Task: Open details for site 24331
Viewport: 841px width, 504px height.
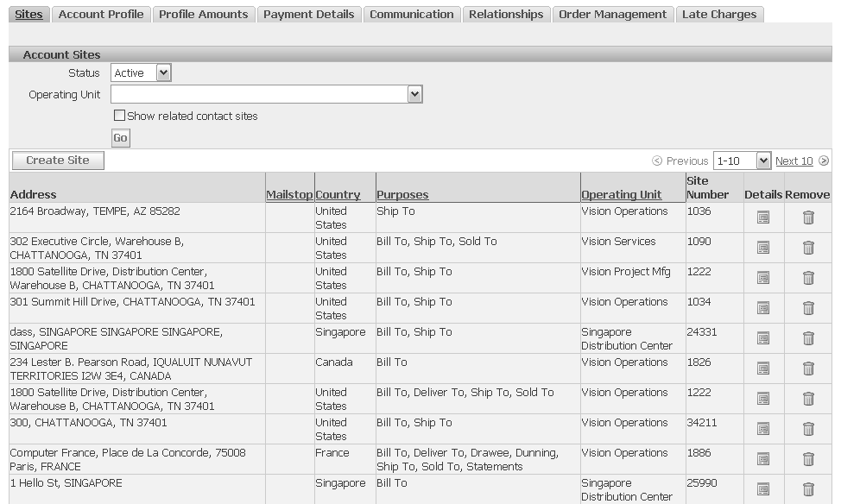Action: click(x=762, y=337)
